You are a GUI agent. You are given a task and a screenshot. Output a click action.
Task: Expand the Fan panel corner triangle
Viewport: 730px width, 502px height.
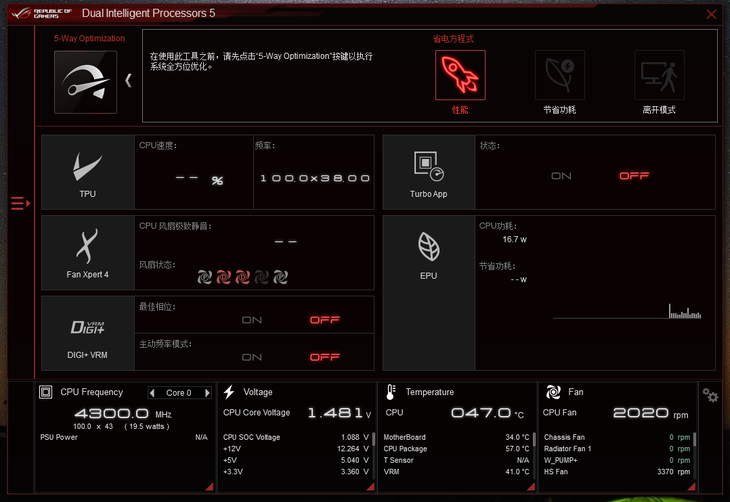(x=692, y=487)
